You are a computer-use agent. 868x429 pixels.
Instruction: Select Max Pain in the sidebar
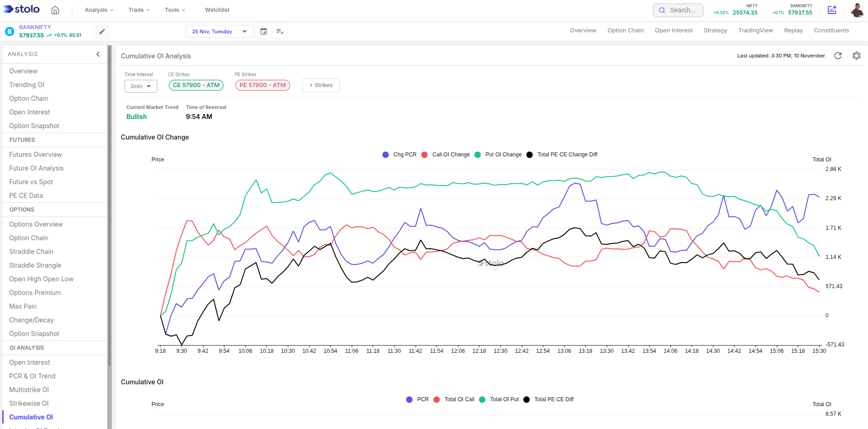point(23,306)
